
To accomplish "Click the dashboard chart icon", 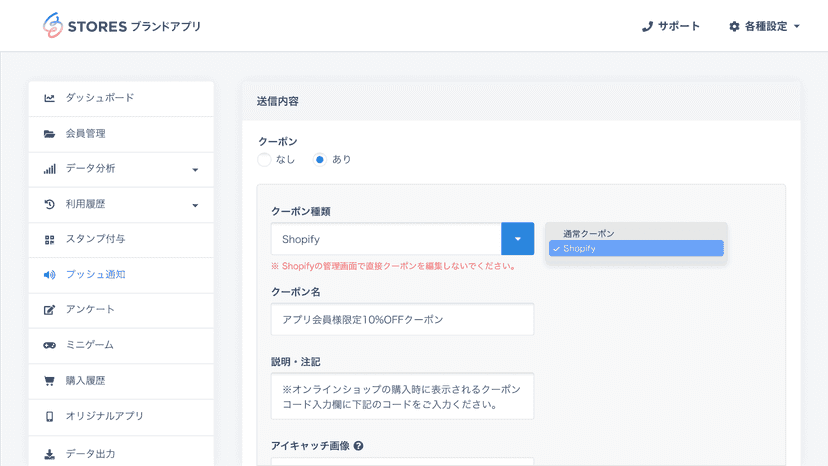I will coord(49,98).
